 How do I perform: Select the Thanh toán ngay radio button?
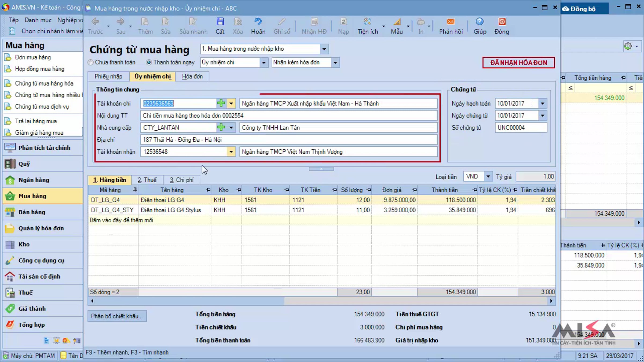click(149, 62)
